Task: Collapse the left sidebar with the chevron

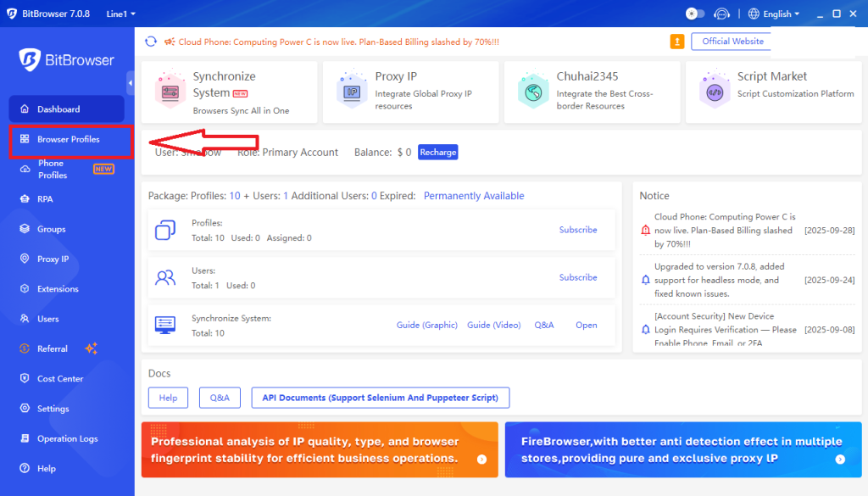Action: coord(129,82)
